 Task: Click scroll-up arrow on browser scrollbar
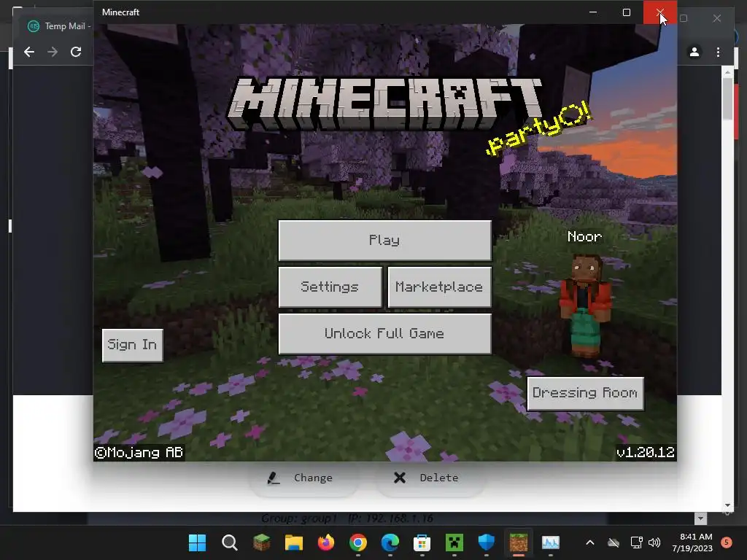(x=727, y=72)
